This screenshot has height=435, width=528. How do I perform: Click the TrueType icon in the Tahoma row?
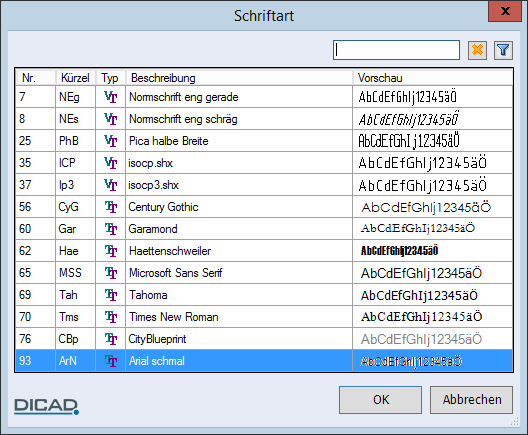click(x=110, y=295)
